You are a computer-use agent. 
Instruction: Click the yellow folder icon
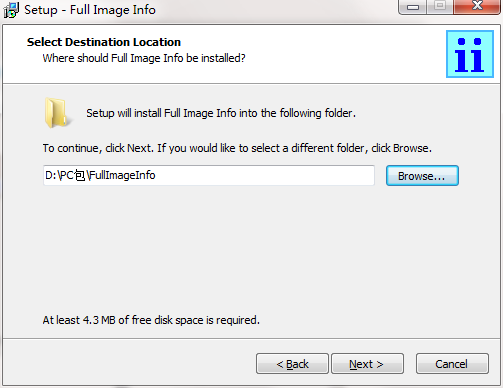tap(57, 113)
